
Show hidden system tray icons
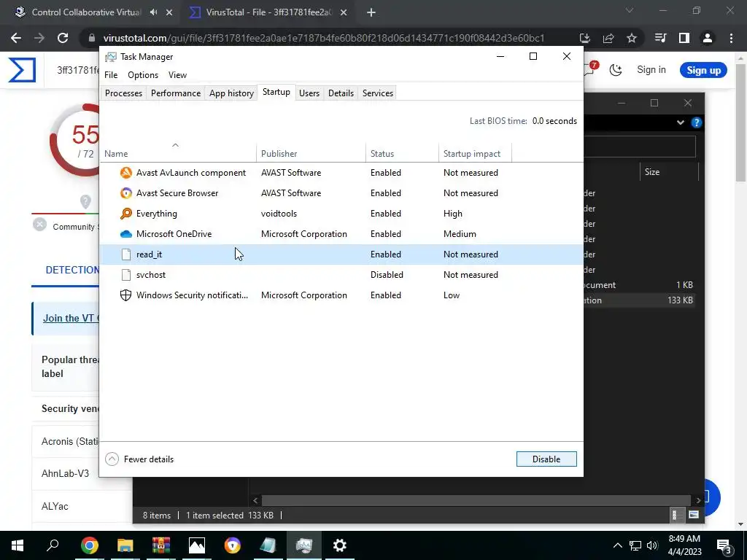pyautogui.click(x=617, y=545)
